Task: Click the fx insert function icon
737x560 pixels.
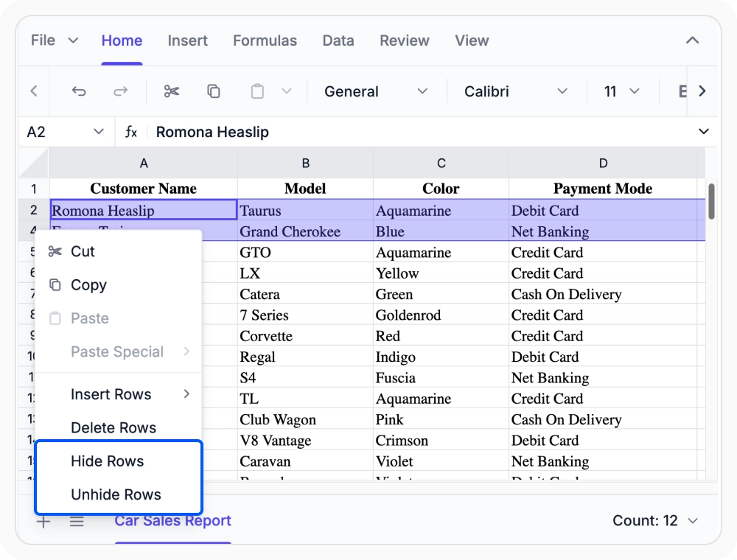Action: tap(130, 132)
